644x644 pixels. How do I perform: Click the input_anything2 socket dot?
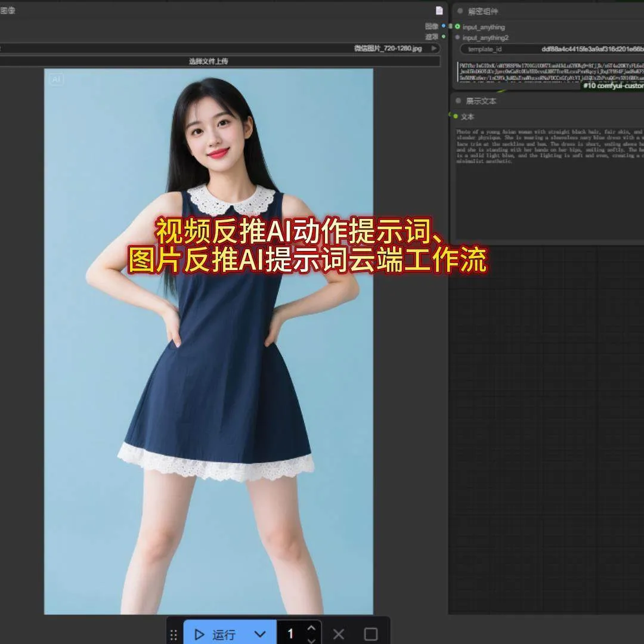tap(457, 36)
